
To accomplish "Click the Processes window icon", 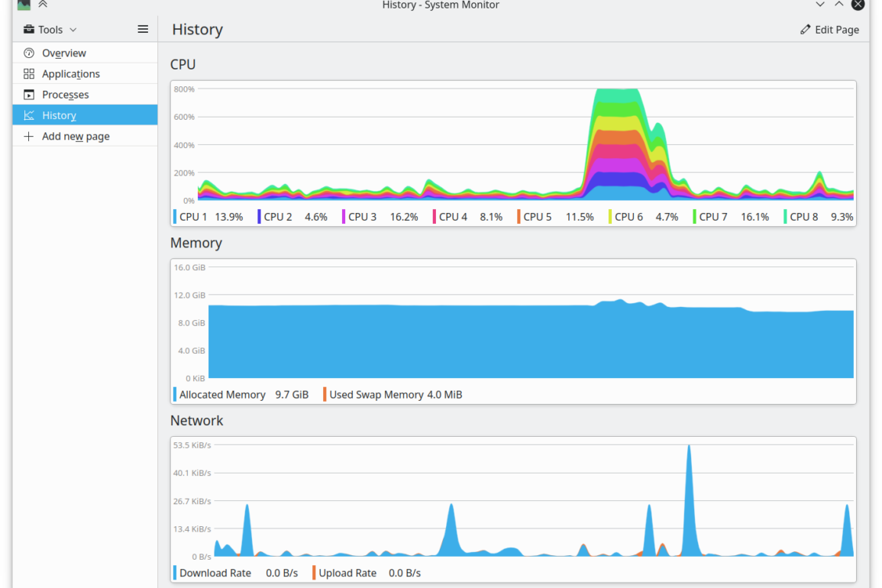I will 29,95.
